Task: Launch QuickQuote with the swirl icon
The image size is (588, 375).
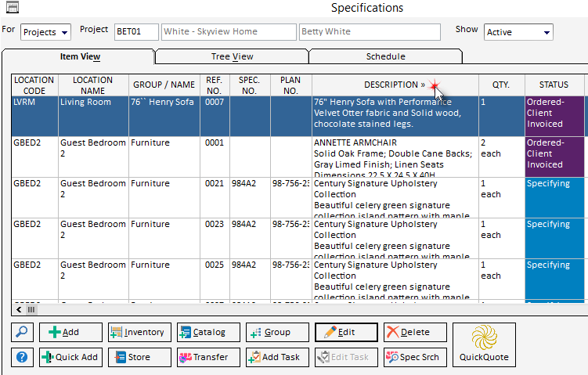Action: click(x=483, y=344)
